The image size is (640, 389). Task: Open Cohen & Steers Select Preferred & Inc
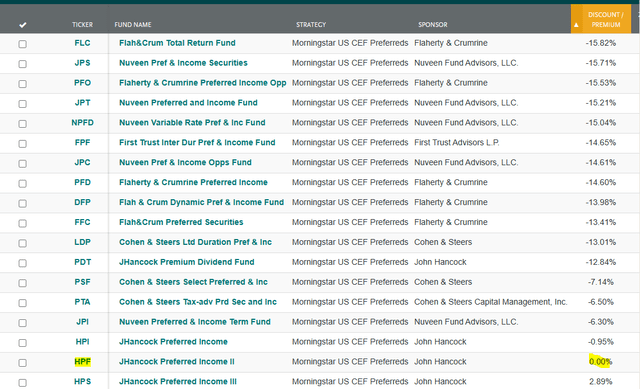193,282
